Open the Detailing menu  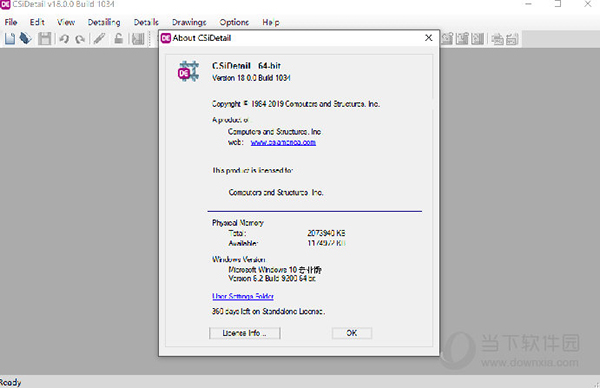tap(104, 22)
